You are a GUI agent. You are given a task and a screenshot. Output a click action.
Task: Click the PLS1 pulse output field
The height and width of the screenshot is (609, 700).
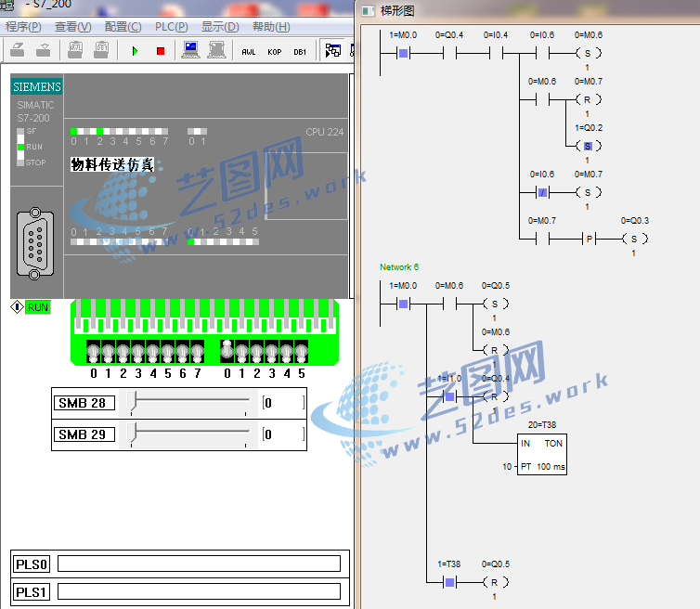[x=199, y=592]
